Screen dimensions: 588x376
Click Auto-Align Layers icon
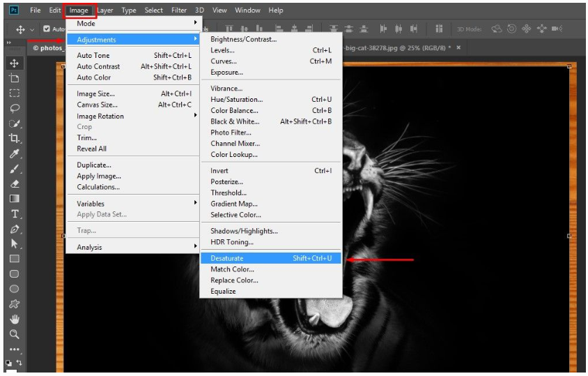click(439, 29)
